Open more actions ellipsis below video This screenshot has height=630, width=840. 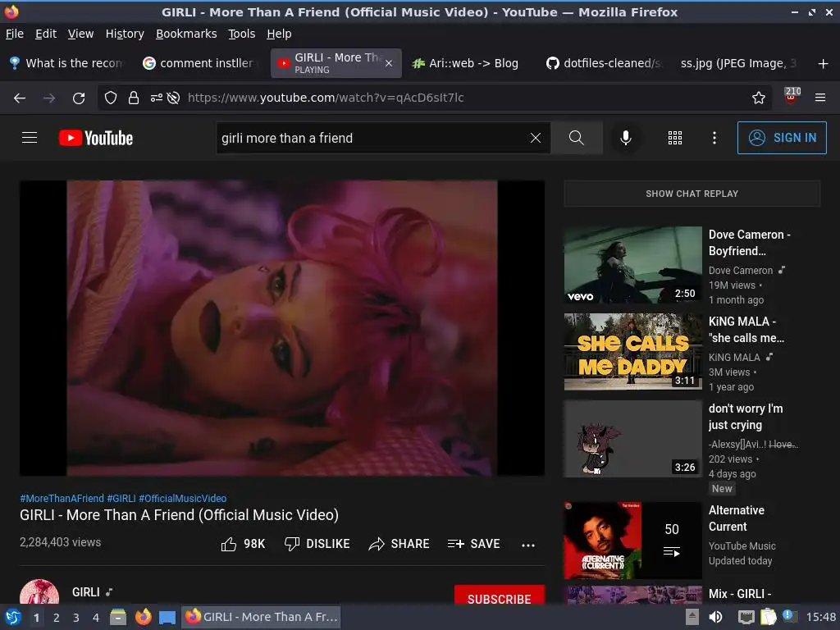pos(528,545)
